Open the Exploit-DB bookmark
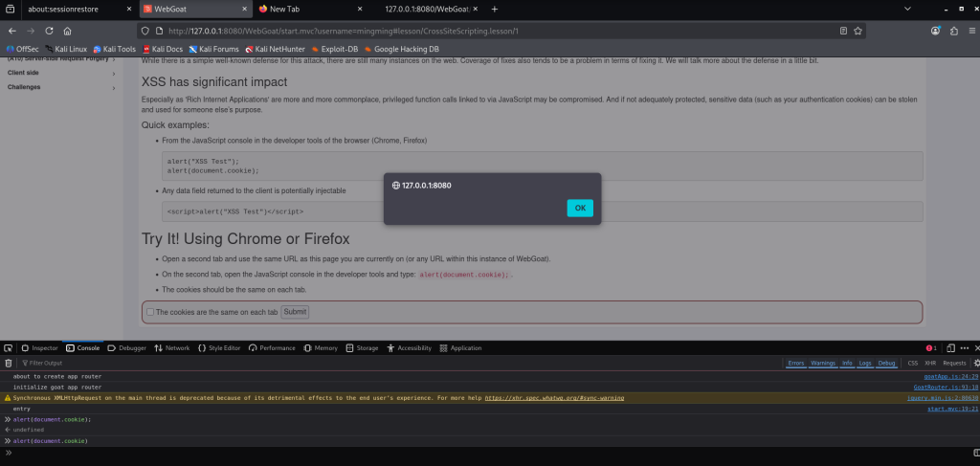980x466 pixels. pyautogui.click(x=335, y=49)
